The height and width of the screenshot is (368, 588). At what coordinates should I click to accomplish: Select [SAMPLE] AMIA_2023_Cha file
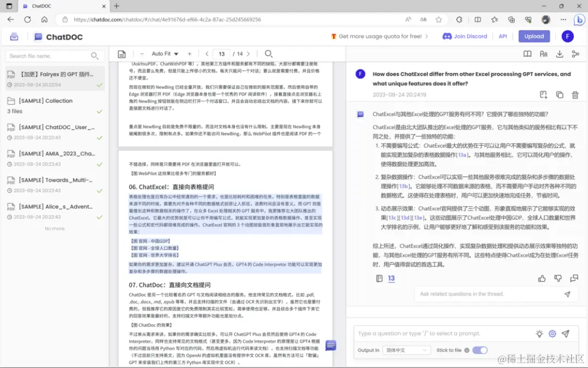tap(55, 159)
